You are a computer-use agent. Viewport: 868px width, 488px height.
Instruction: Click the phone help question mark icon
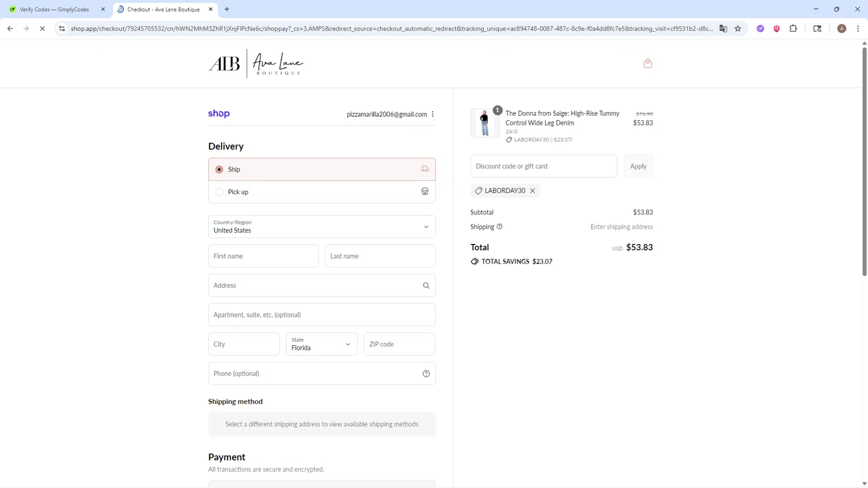[x=426, y=374]
